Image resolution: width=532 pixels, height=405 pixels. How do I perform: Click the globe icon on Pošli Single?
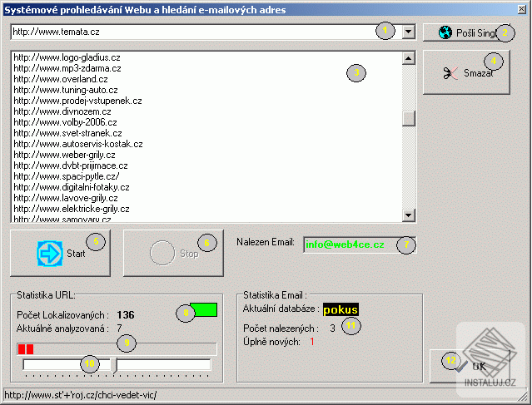point(445,32)
